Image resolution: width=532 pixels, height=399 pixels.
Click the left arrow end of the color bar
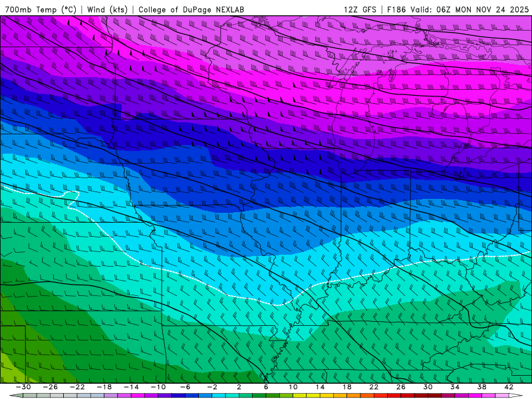pos(16,396)
